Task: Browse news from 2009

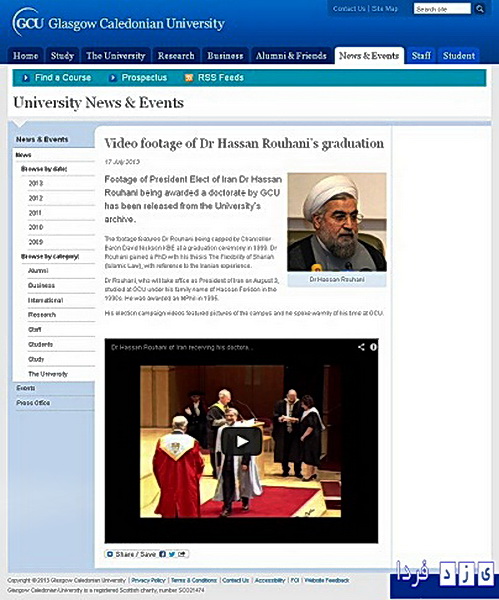Action: click(x=36, y=242)
